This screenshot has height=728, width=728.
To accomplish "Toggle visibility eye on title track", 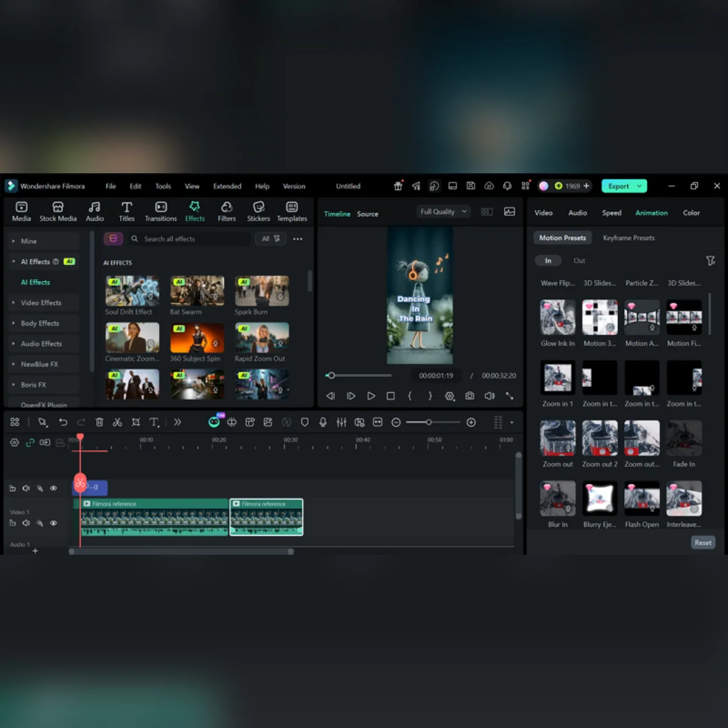I will 53,488.
